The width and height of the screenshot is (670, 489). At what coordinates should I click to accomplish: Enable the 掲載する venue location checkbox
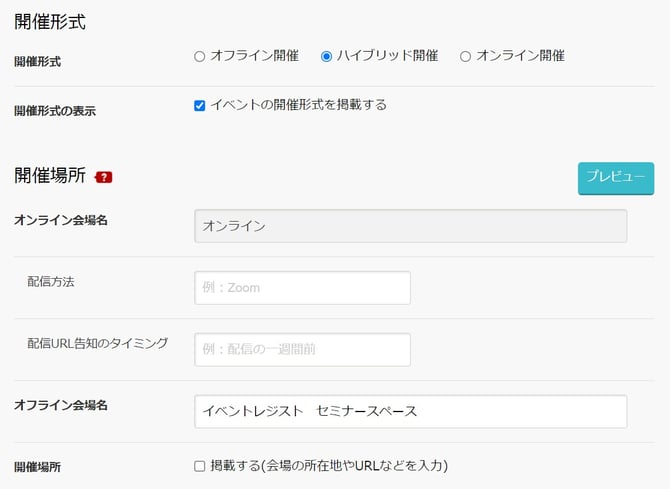[200, 466]
